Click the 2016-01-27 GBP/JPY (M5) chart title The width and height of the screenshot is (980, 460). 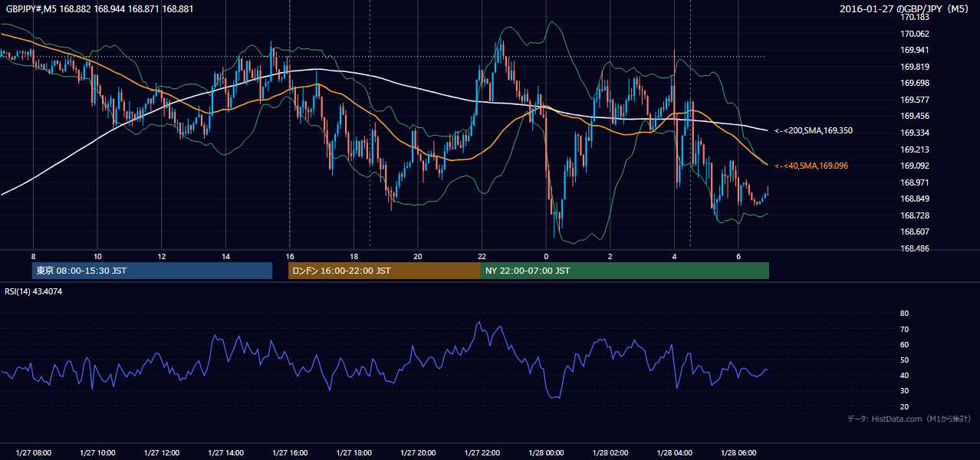coord(906,9)
